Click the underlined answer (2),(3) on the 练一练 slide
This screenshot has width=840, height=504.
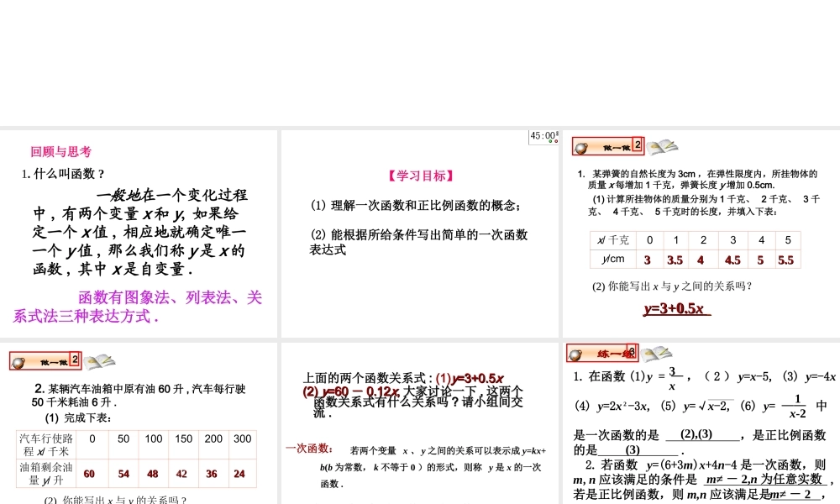point(696,434)
